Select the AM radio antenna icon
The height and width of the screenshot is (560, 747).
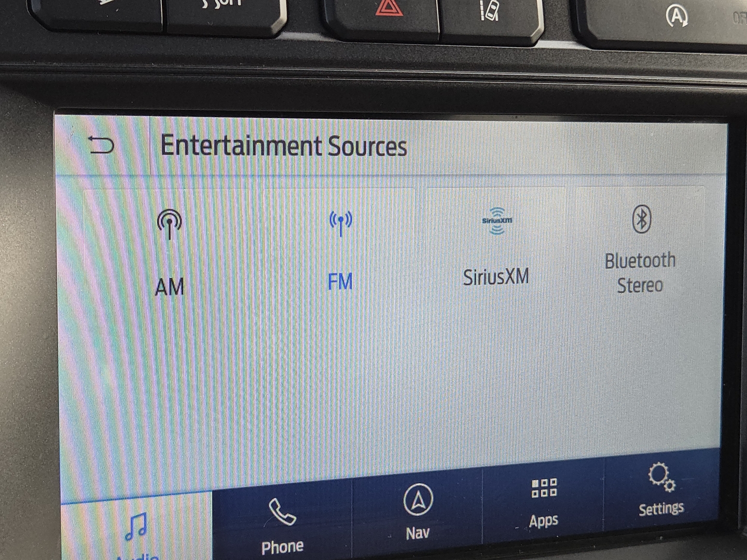(169, 224)
